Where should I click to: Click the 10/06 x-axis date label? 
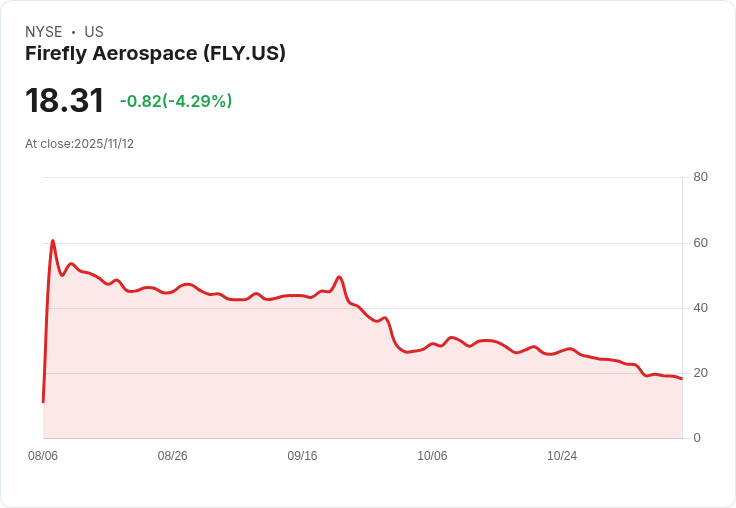[432, 456]
